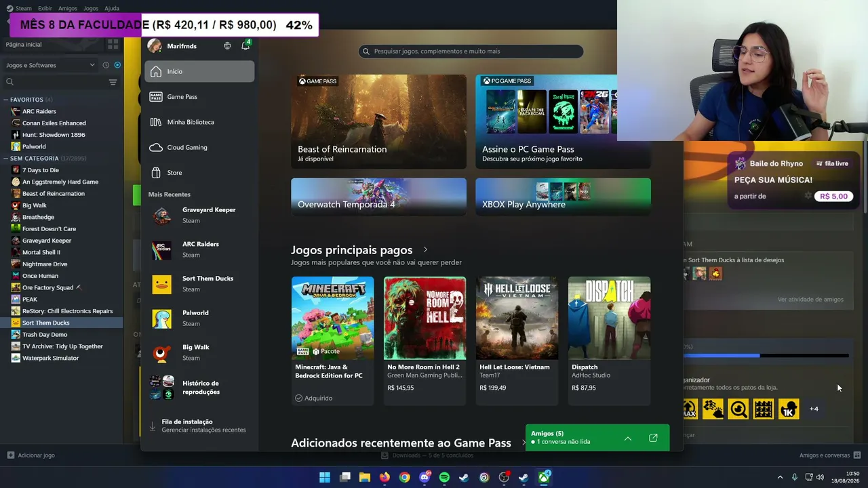
Task: Expand the +4 more achievements
Action: 814,409
